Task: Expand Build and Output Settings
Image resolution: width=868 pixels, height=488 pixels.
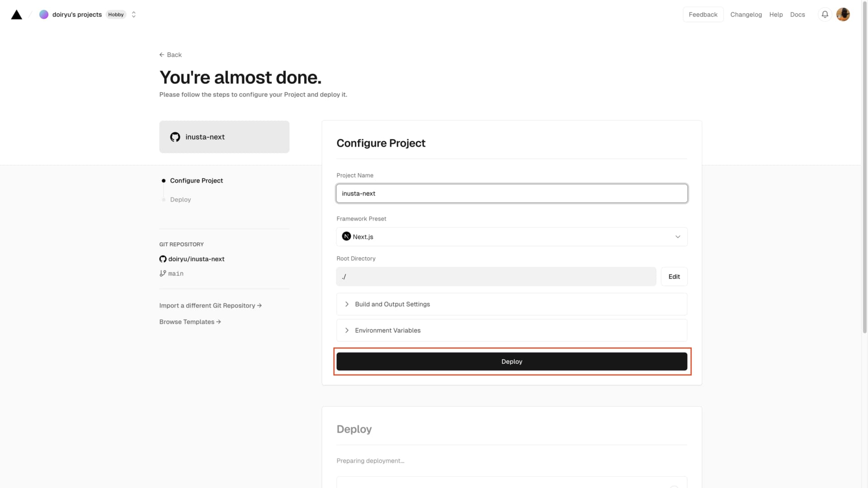Action: click(512, 304)
